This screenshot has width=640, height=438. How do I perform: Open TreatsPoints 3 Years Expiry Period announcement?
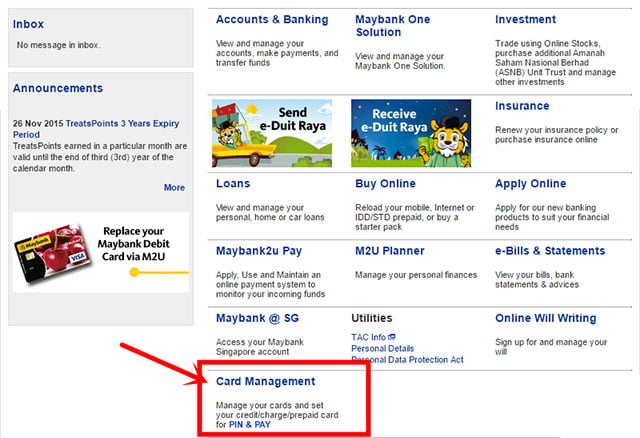click(x=96, y=129)
